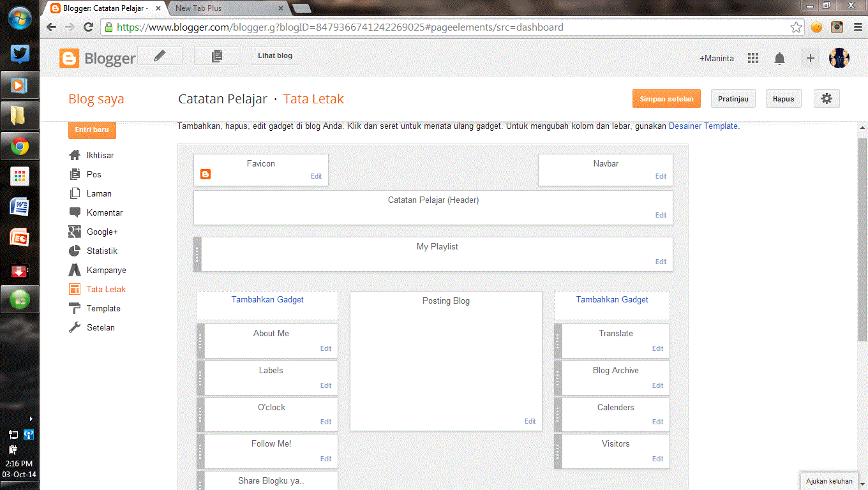This screenshot has width=868, height=490.
Task: Edit the Catatan Pelajar (Header) gadget
Action: [661, 215]
